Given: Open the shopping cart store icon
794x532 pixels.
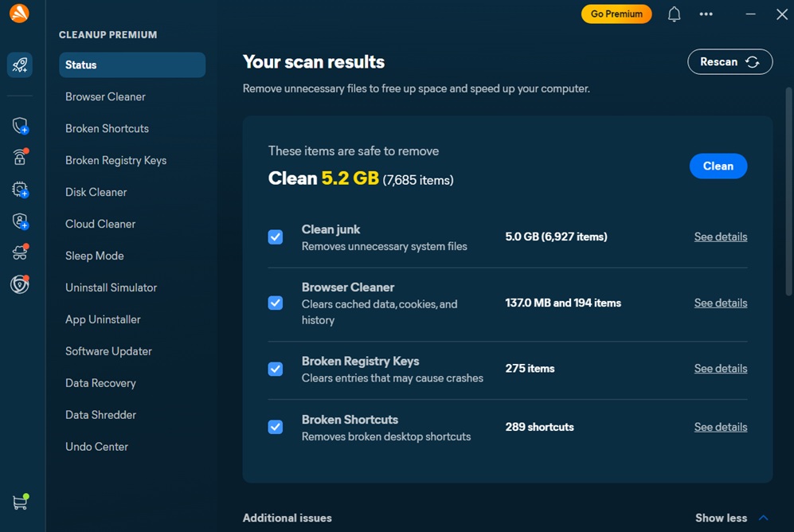Looking at the screenshot, I should point(20,502).
